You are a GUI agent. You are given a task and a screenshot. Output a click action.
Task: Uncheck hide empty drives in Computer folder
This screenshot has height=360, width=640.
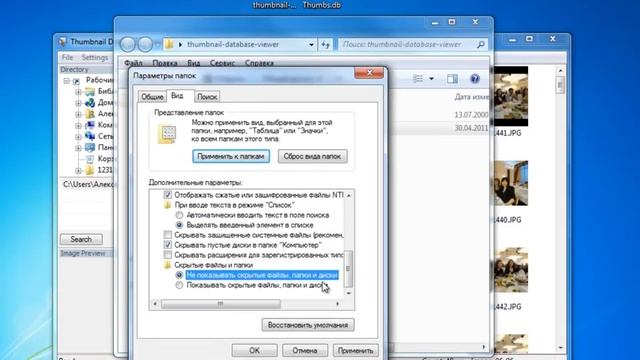click(167, 245)
